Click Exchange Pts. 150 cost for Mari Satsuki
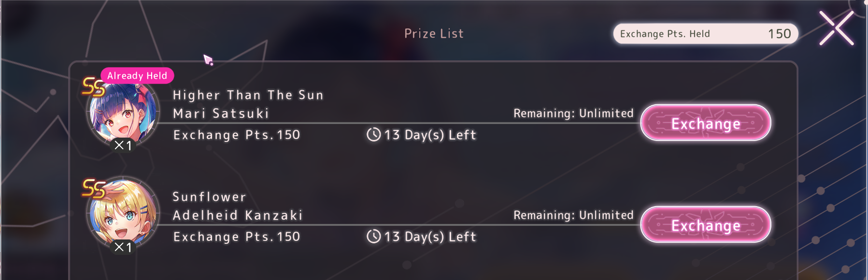The height and width of the screenshot is (280, 868). click(x=237, y=135)
